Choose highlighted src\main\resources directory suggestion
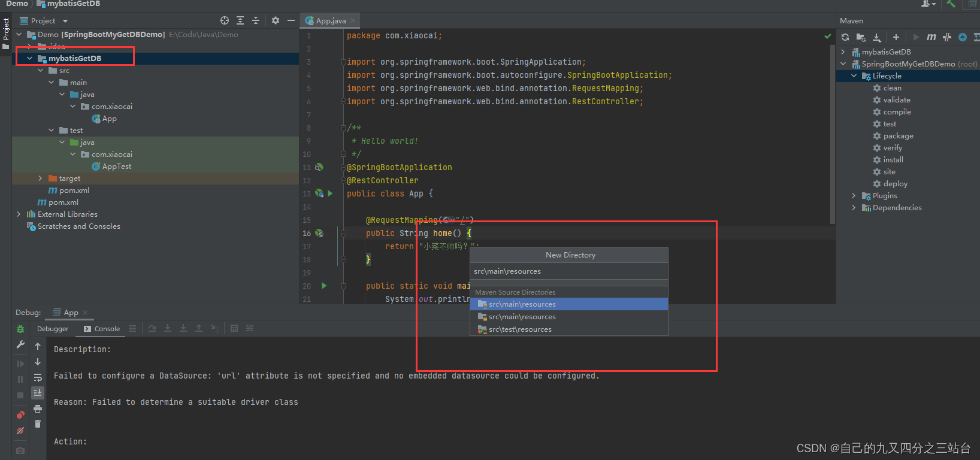The width and height of the screenshot is (980, 460). coord(569,304)
